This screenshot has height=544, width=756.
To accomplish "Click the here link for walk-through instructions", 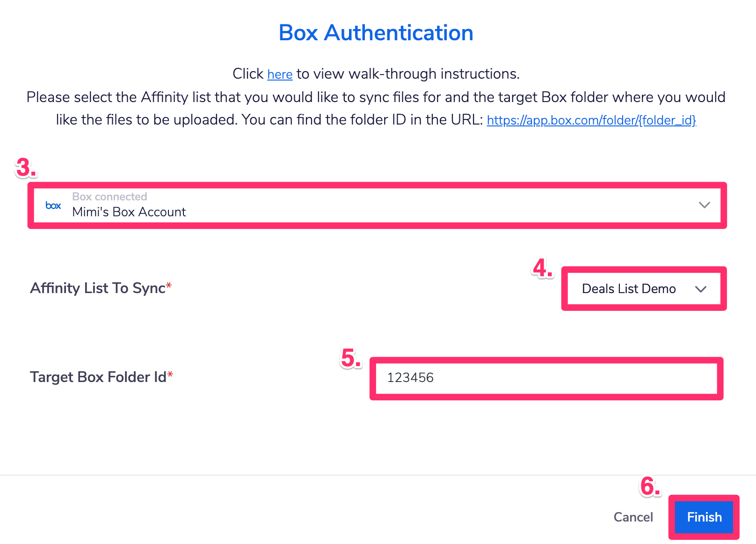I will point(279,74).
